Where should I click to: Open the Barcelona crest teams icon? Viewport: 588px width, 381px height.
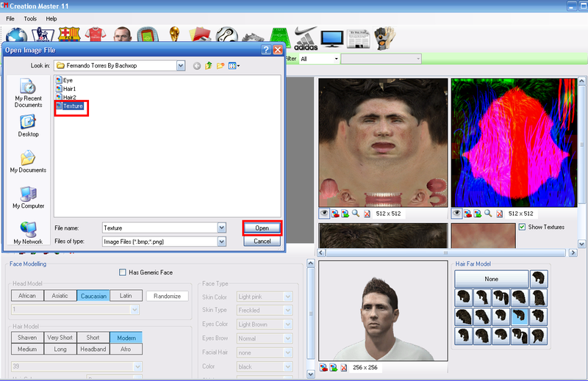(68, 35)
